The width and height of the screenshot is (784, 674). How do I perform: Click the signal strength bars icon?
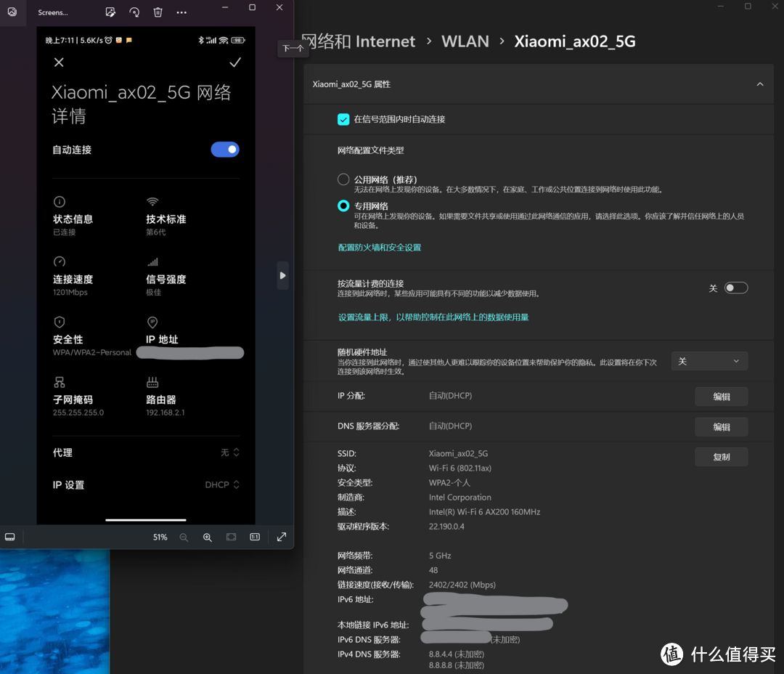(x=152, y=261)
